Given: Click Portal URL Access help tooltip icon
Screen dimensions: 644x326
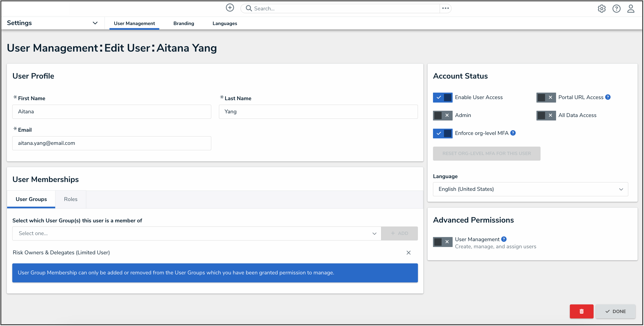Looking at the screenshot, I should pyautogui.click(x=608, y=97).
